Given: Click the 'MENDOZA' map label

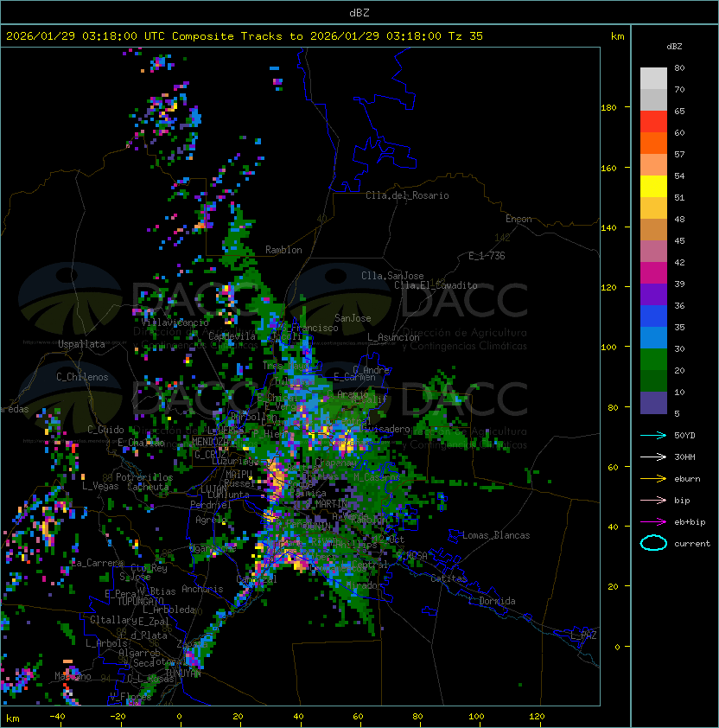Looking at the screenshot, I should coord(210,442).
